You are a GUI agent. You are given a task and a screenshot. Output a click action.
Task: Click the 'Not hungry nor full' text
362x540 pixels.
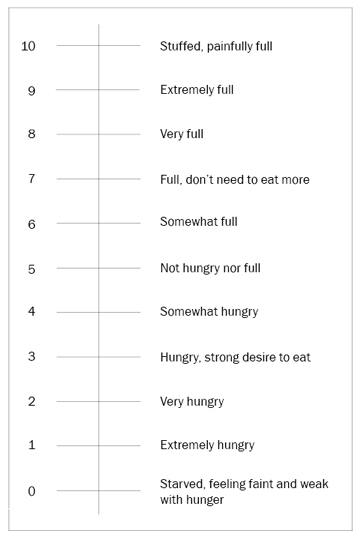click(210, 268)
